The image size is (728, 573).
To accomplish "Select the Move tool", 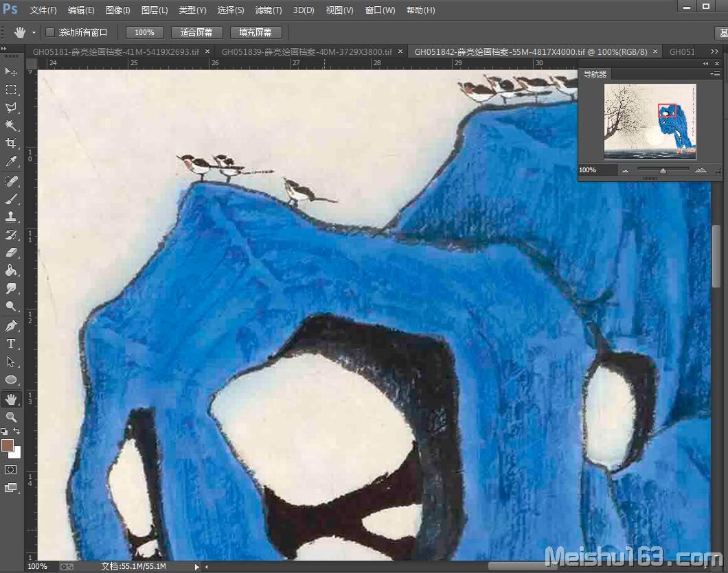I will point(11,71).
